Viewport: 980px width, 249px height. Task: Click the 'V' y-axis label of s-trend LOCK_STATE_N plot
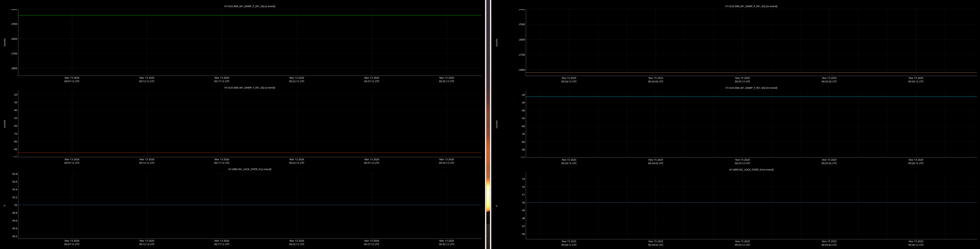coord(5,205)
